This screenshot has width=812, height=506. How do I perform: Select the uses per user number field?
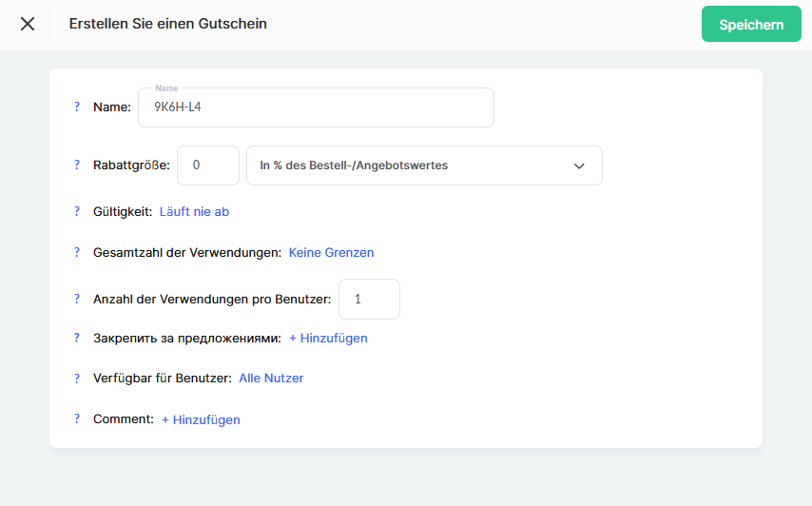(369, 299)
